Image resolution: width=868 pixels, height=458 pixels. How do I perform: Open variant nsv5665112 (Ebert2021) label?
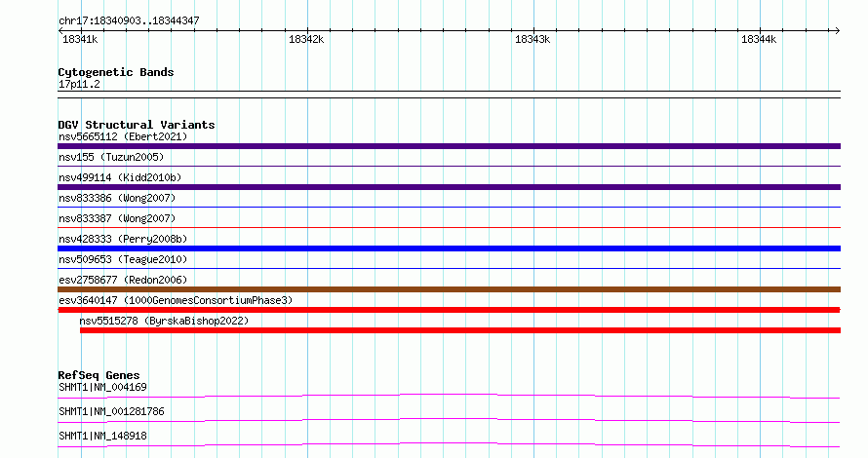point(123,136)
